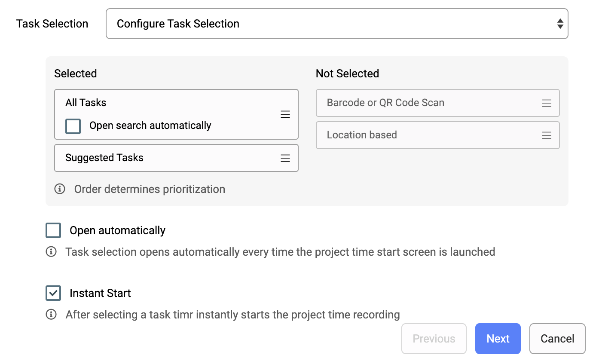The width and height of the screenshot is (596, 364).
Task: Click the Previous button
Action: pos(434,339)
